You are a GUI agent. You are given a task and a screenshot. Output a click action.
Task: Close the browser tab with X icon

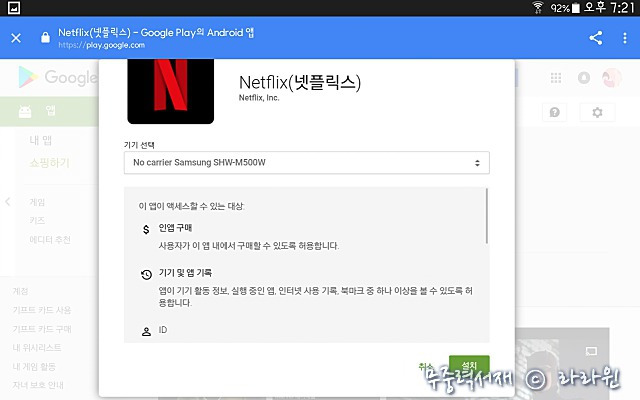click(x=16, y=38)
